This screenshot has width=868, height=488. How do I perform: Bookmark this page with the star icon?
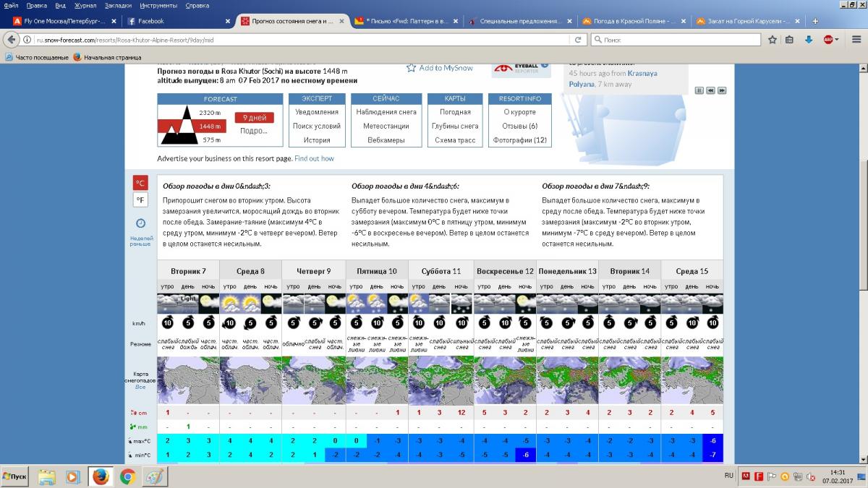[x=773, y=40]
